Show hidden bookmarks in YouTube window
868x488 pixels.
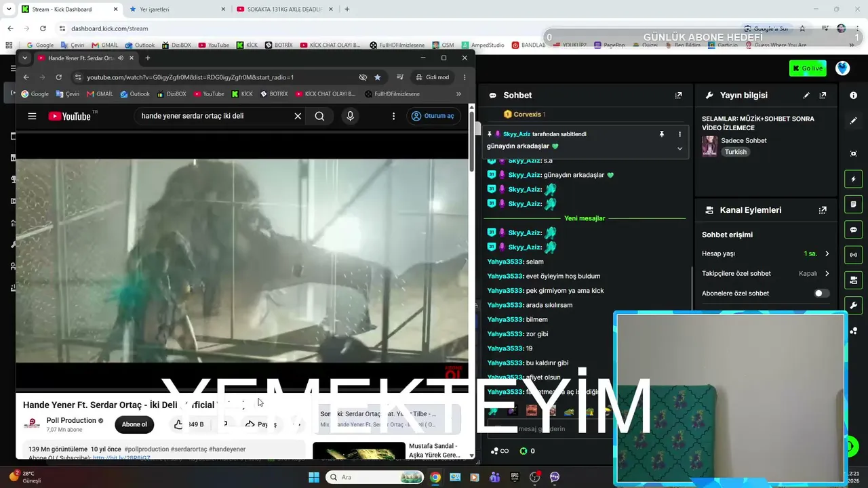point(458,94)
